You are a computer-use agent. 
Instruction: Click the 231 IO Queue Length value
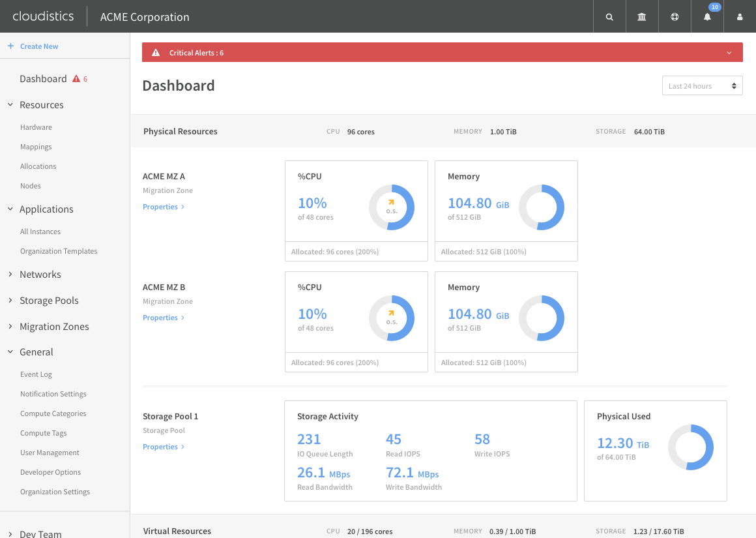click(x=309, y=439)
